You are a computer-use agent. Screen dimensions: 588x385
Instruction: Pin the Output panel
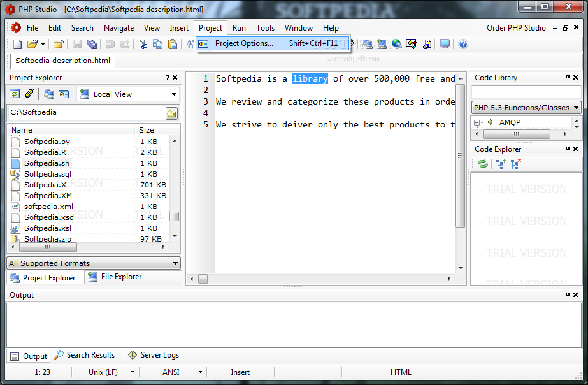coord(568,295)
